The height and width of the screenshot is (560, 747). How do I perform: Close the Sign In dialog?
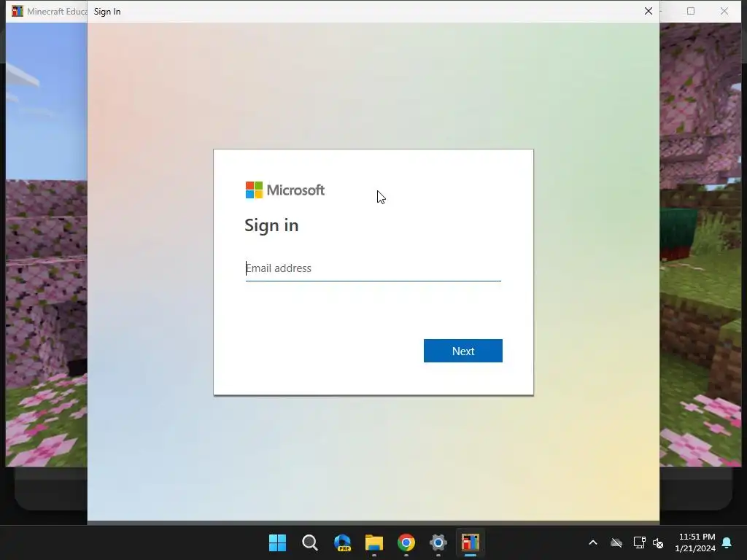coord(649,11)
